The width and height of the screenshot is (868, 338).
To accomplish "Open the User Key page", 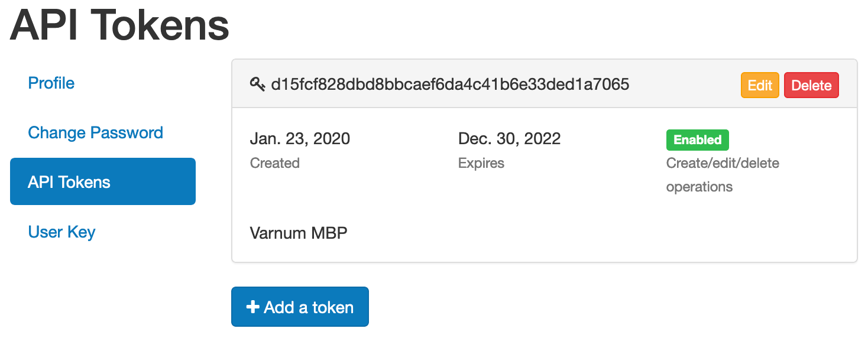I will [61, 232].
